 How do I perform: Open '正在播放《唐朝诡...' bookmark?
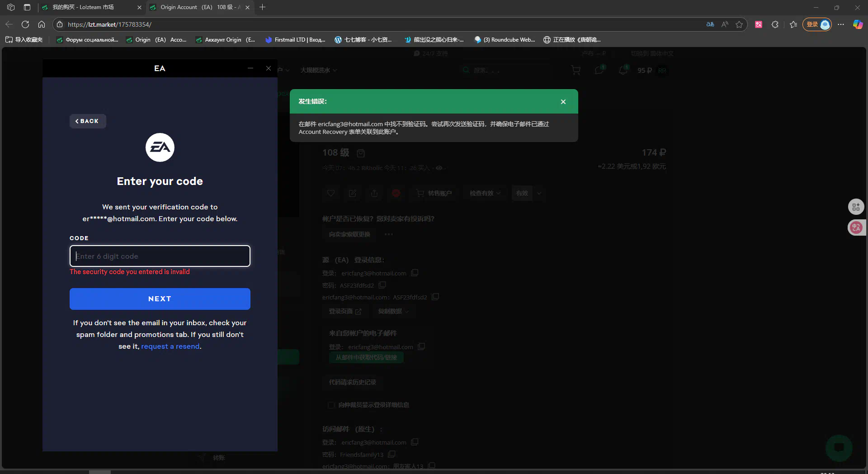(572, 40)
